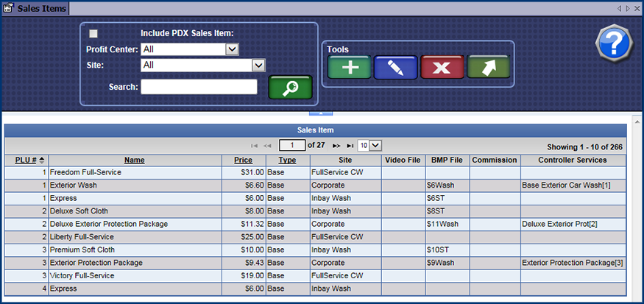Click the green Add (plus) tool button
Screen dimensions: 644x304
point(350,67)
